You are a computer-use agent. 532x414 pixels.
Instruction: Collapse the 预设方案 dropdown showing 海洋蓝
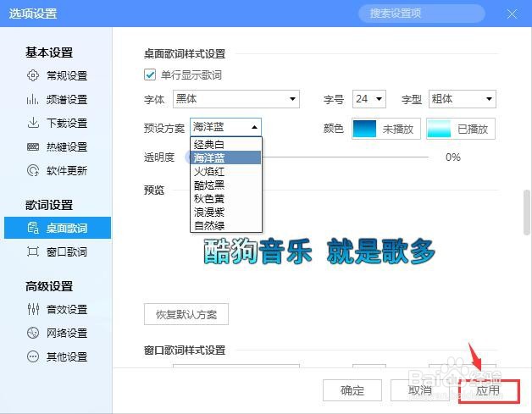225,127
